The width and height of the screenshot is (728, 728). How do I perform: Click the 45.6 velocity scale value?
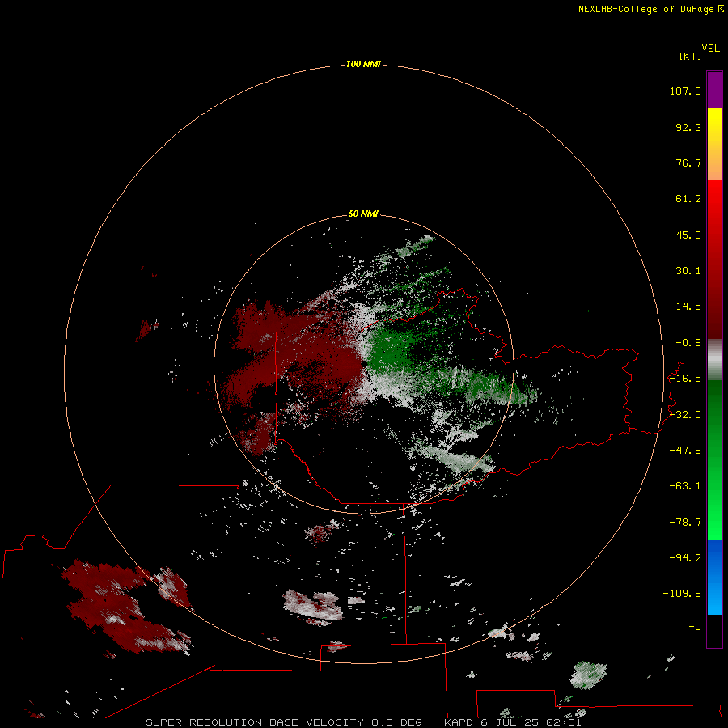click(688, 235)
